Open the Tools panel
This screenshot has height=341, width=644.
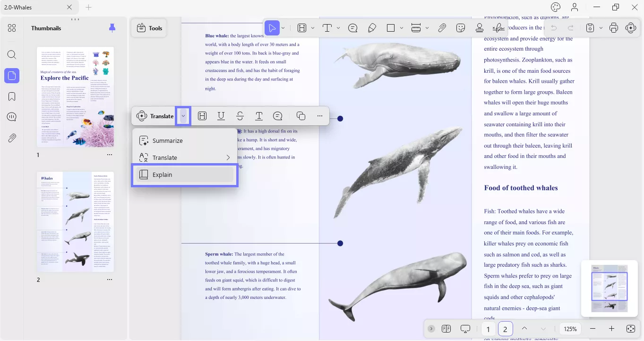149,28
